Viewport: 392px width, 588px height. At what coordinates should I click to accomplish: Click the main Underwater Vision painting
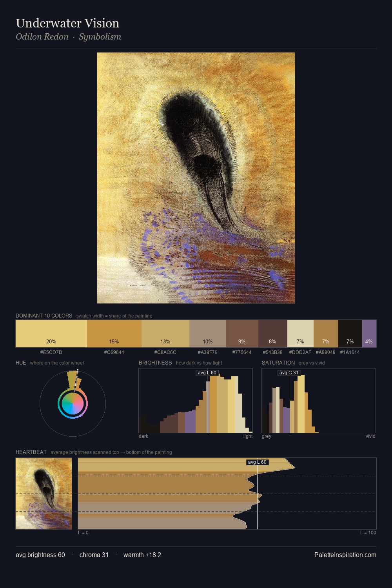point(196,178)
